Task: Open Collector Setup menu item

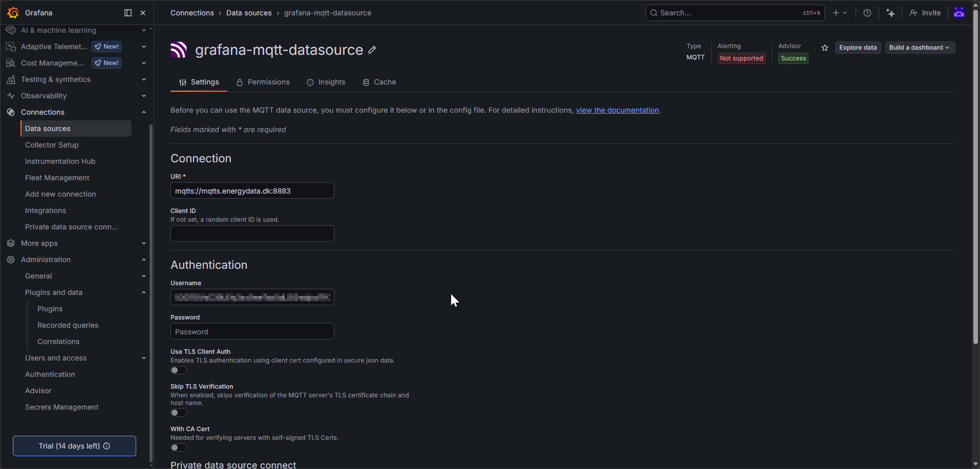Action: [52, 145]
